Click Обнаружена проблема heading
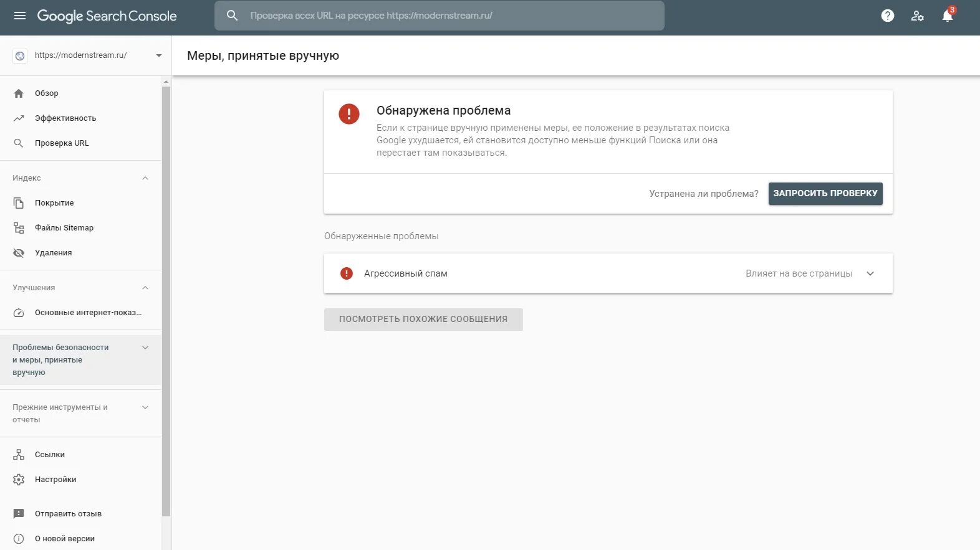 click(x=444, y=110)
